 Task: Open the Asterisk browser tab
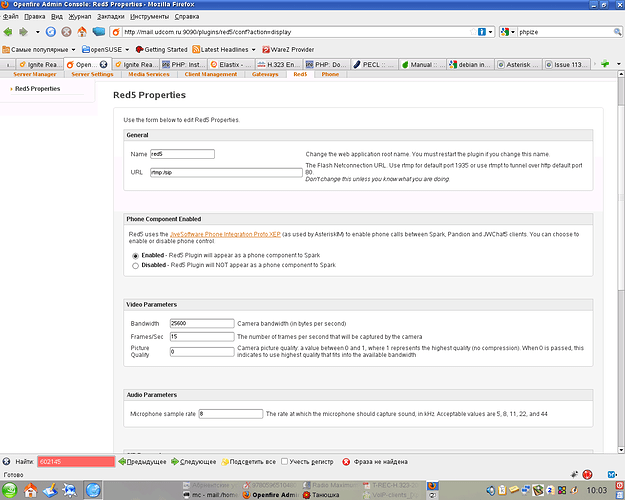(x=518, y=64)
